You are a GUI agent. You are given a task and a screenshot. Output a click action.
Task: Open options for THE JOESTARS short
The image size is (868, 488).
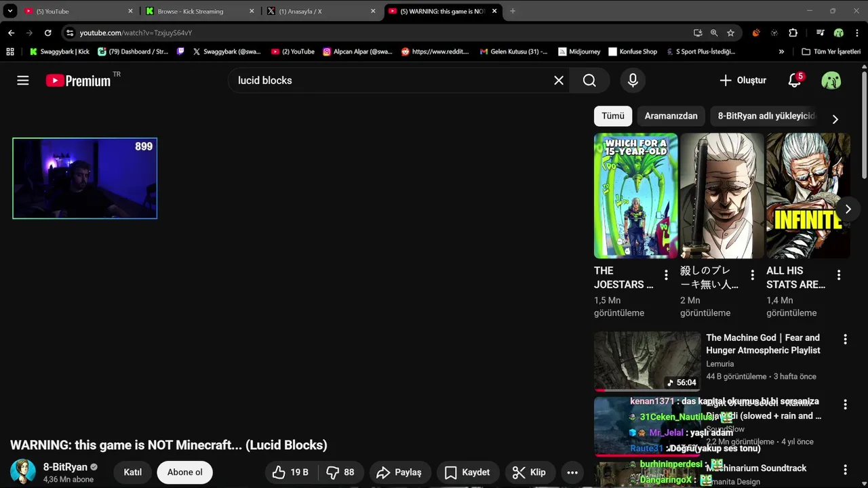tap(666, 275)
